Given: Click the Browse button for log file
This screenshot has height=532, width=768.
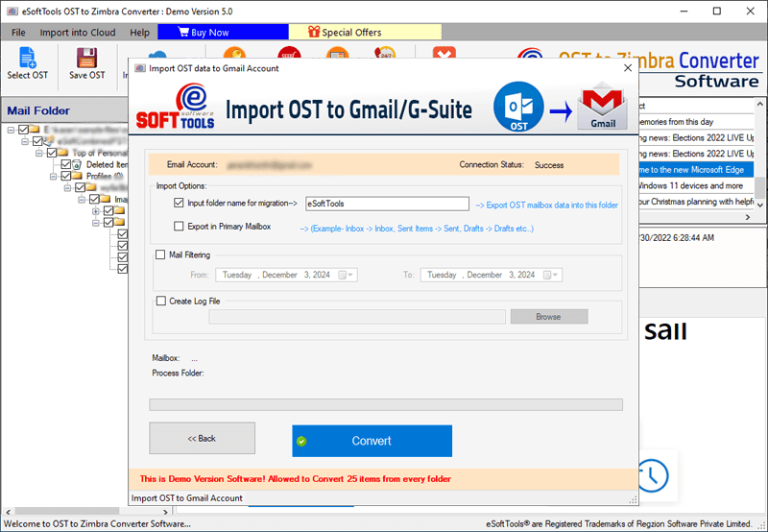Looking at the screenshot, I should click(x=548, y=317).
